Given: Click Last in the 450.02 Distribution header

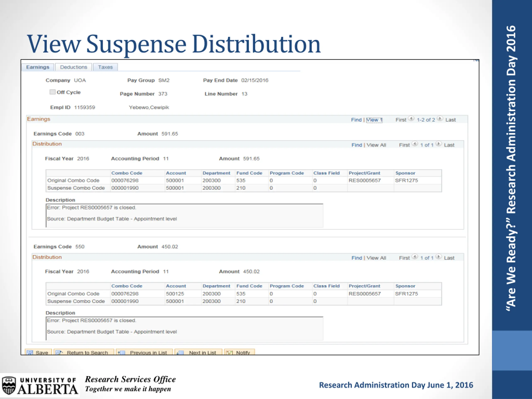Looking at the screenshot, I should pyautogui.click(x=449, y=258).
